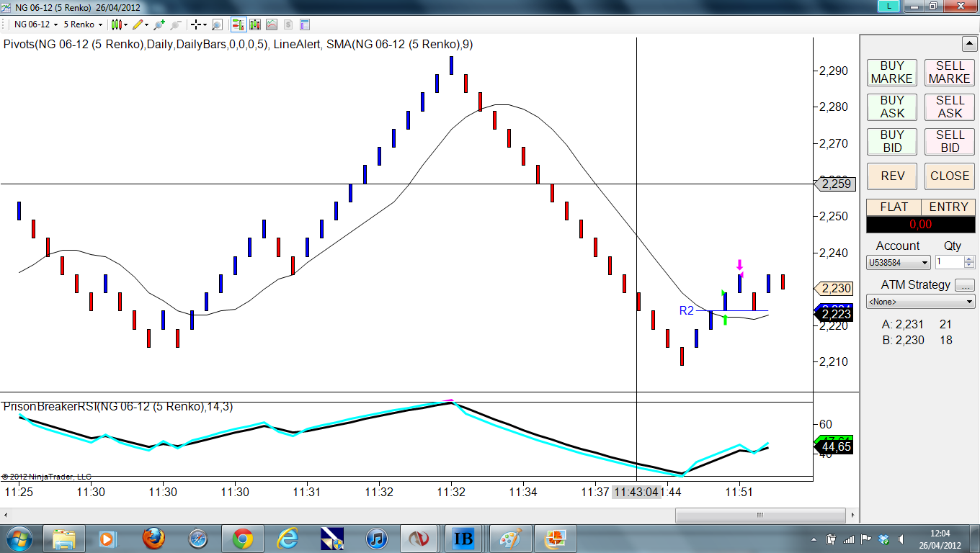Click the bid price row B: 2,230
The image size is (980, 553).
(x=917, y=340)
